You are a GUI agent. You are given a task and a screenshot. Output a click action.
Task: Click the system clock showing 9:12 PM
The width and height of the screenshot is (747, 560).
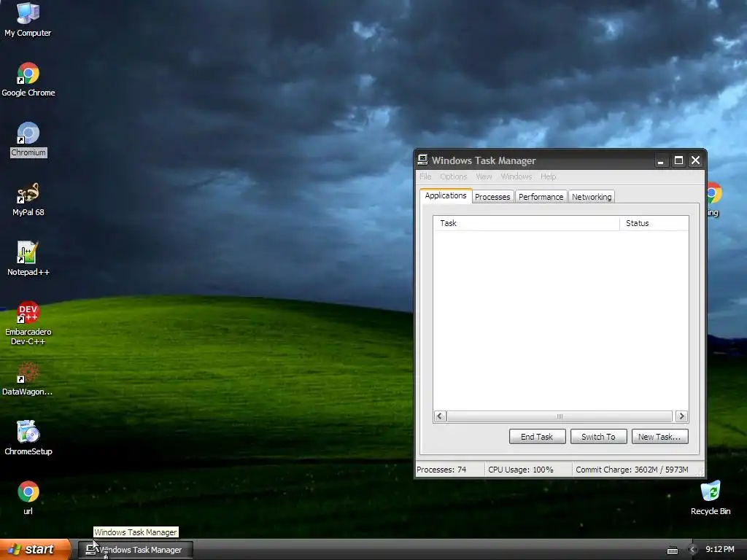click(x=720, y=549)
